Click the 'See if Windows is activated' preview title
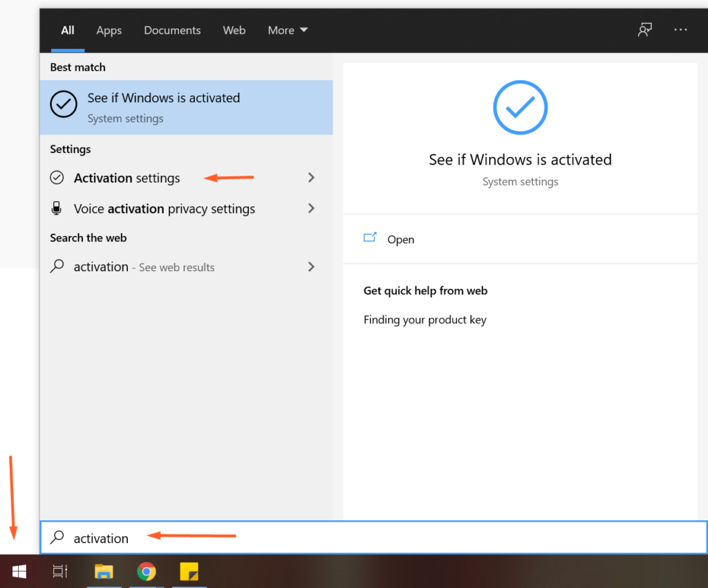This screenshot has height=588, width=708. pos(520,159)
